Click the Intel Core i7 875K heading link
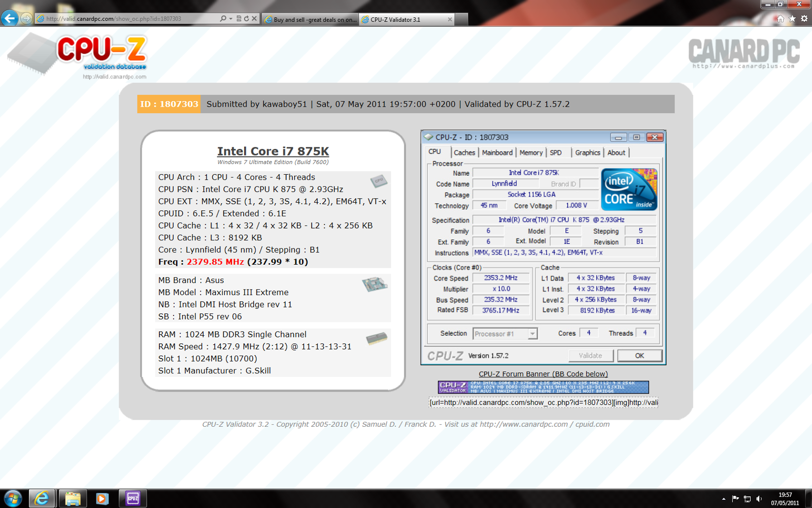812x508 pixels. (273, 151)
